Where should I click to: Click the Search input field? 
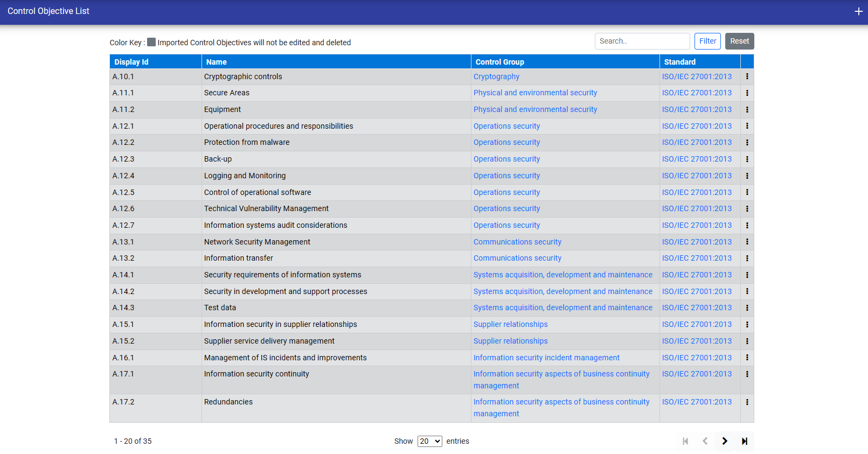tap(642, 41)
